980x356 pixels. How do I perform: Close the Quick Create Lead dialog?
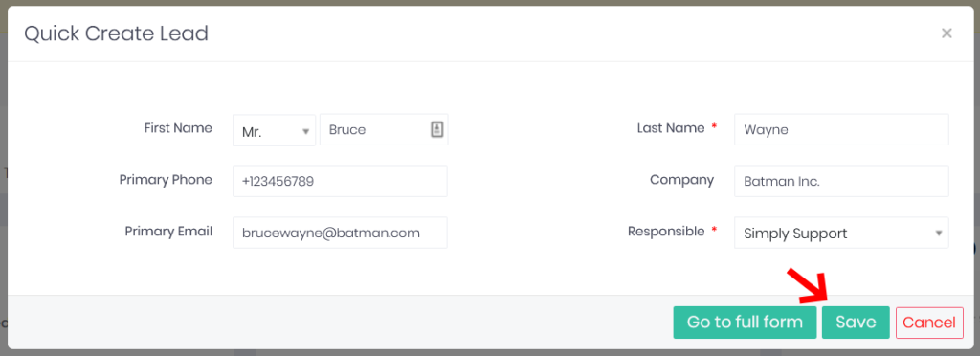[x=947, y=33]
